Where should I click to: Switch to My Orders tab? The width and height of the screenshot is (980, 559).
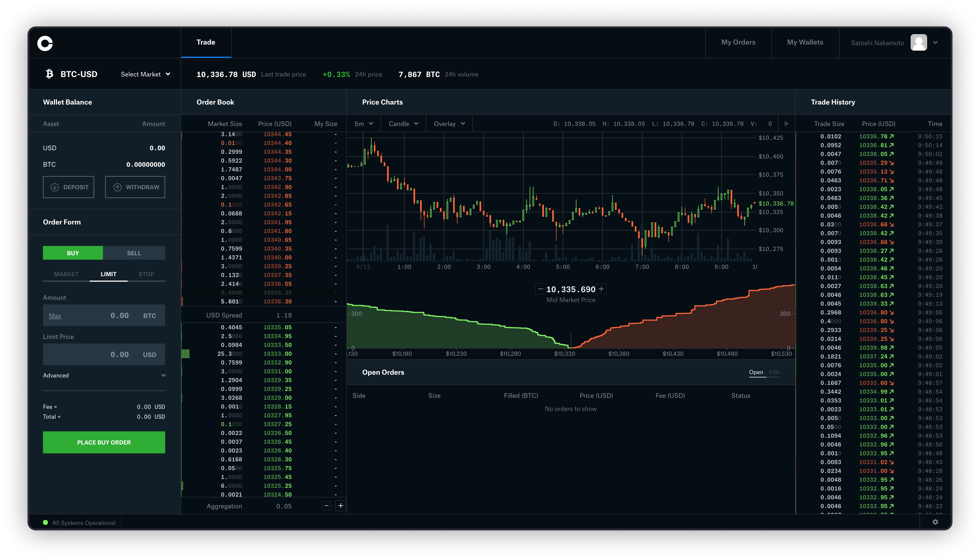coord(738,42)
